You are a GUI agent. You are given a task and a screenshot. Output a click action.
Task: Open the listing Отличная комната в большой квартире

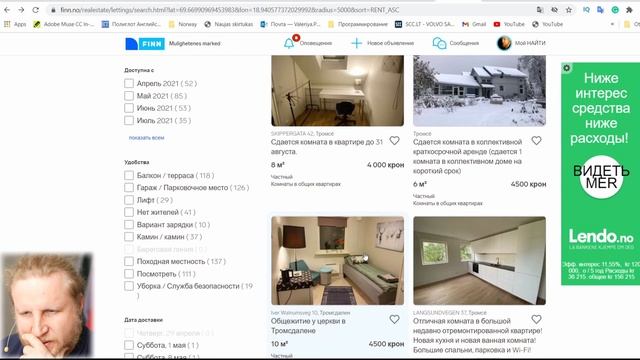point(478,336)
